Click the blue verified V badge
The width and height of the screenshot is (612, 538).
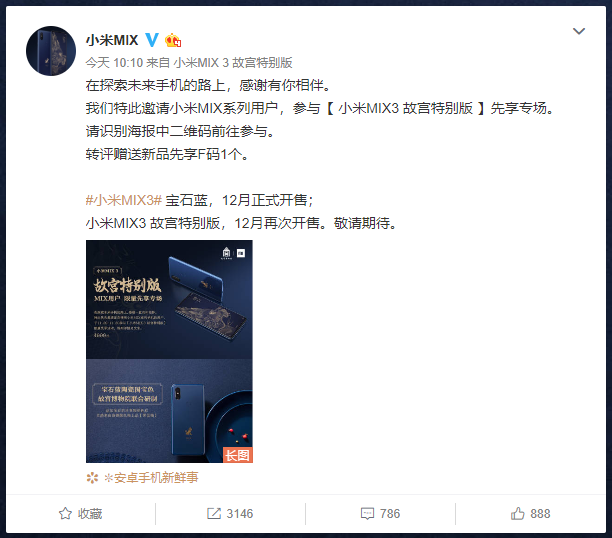(x=152, y=40)
